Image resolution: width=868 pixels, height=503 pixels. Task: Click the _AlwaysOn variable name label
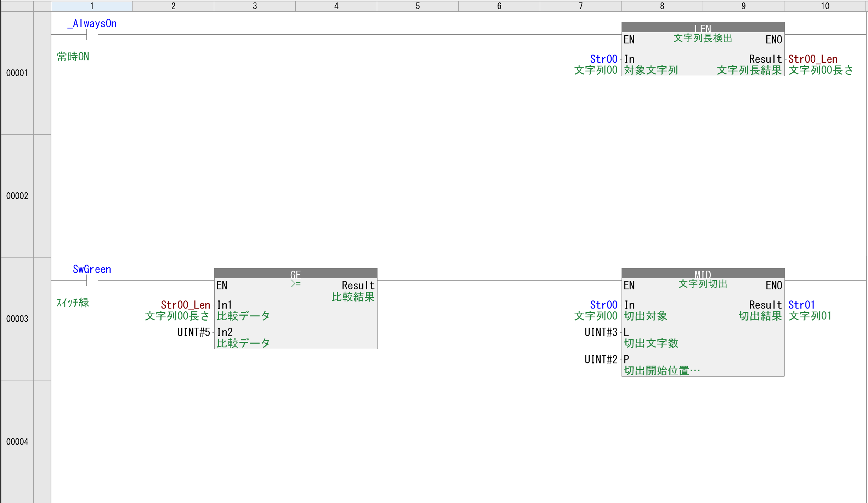92,23
